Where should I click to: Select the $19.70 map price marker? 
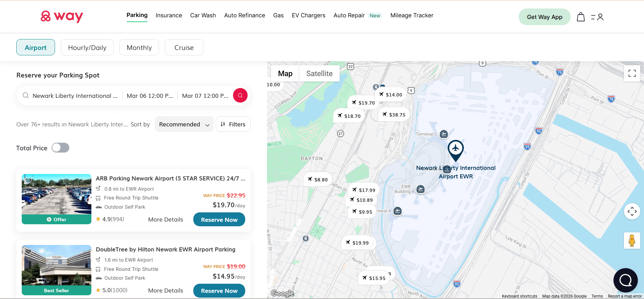point(363,103)
